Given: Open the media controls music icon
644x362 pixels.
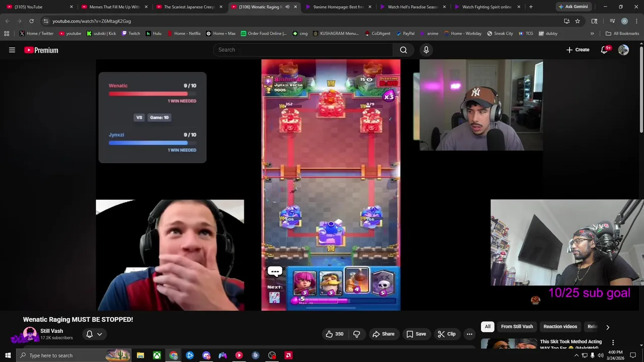Looking at the screenshot, I should click(x=612, y=21).
